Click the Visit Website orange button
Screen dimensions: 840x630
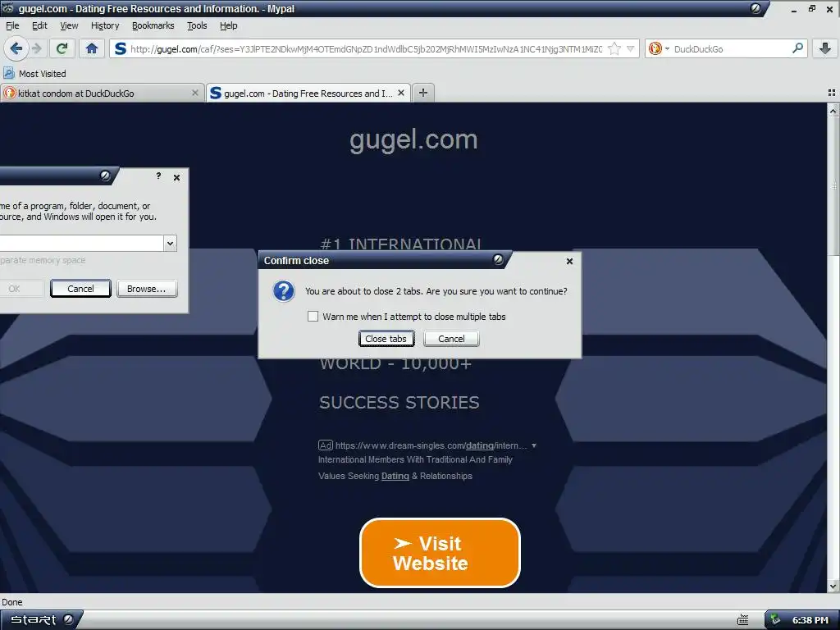click(440, 553)
